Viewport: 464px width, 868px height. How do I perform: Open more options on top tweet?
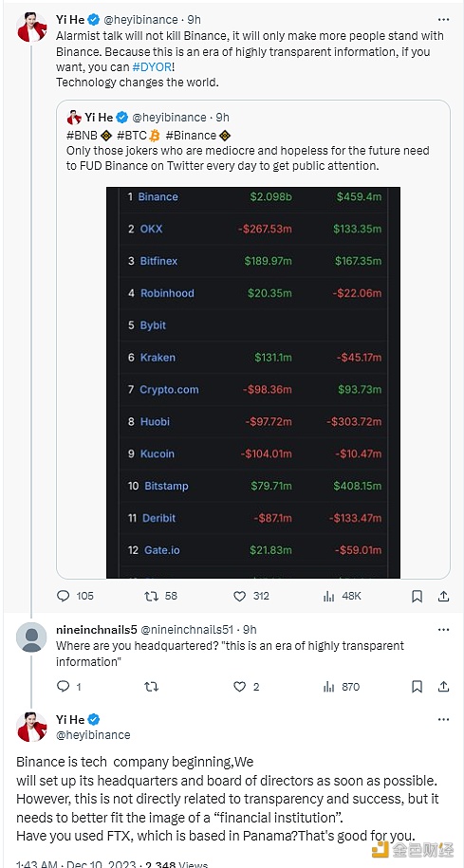click(443, 19)
